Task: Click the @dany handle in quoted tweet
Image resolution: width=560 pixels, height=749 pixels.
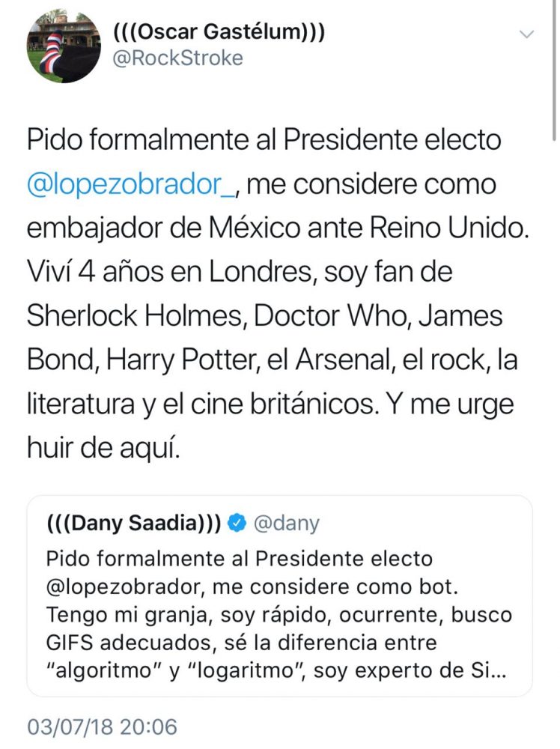Action: click(287, 524)
